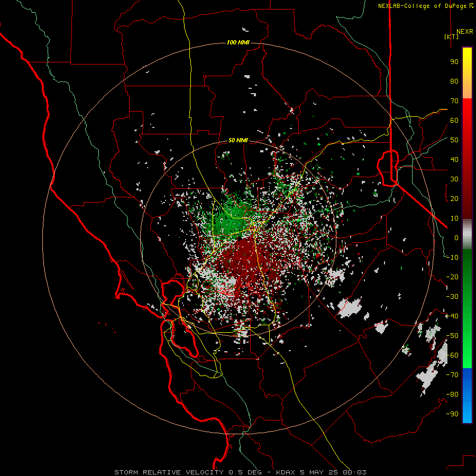The height and width of the screenshot is (476, 476).
Task: Select the 50 NMI range ring label
Action: click(x=238, y=140)
